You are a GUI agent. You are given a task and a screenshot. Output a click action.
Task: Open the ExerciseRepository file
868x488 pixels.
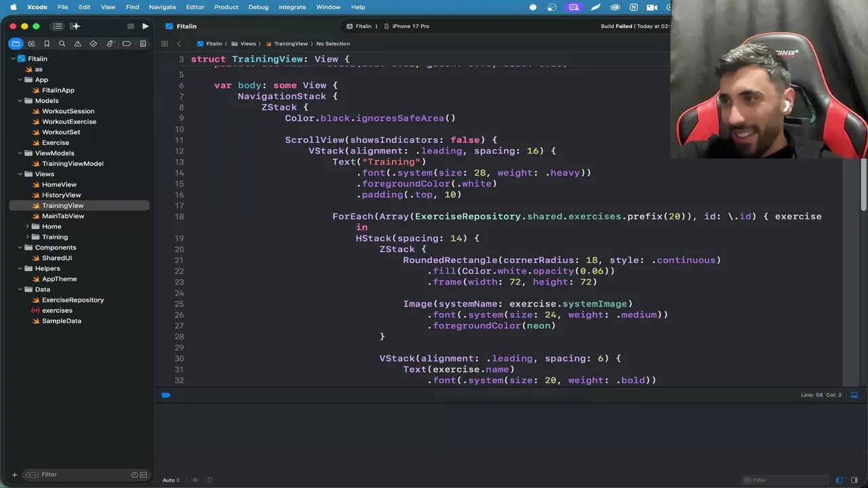(x=73, y=300)
